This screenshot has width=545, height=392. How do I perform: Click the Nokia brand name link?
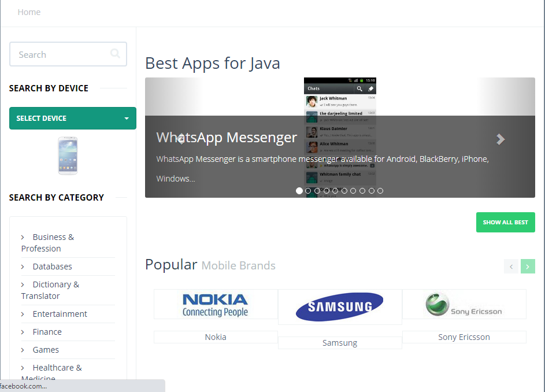coord(216,337)
